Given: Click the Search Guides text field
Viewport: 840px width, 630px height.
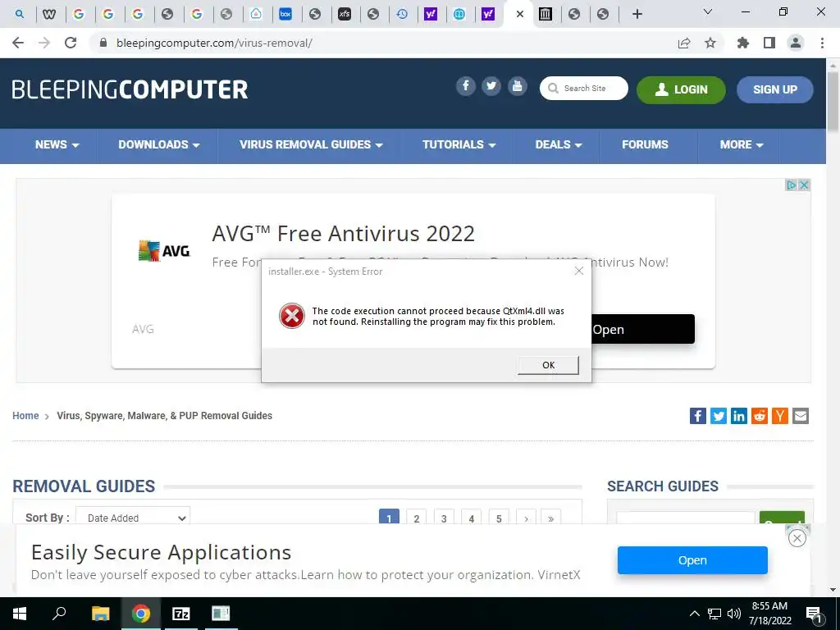Looking at the screenshot, I should tap(685, 518).
